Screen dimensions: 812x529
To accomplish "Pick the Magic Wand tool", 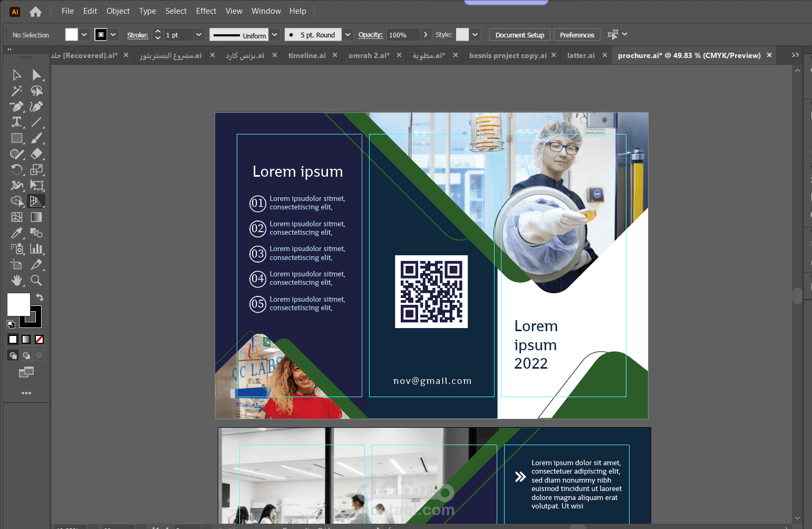I will [x=17, y=91].
